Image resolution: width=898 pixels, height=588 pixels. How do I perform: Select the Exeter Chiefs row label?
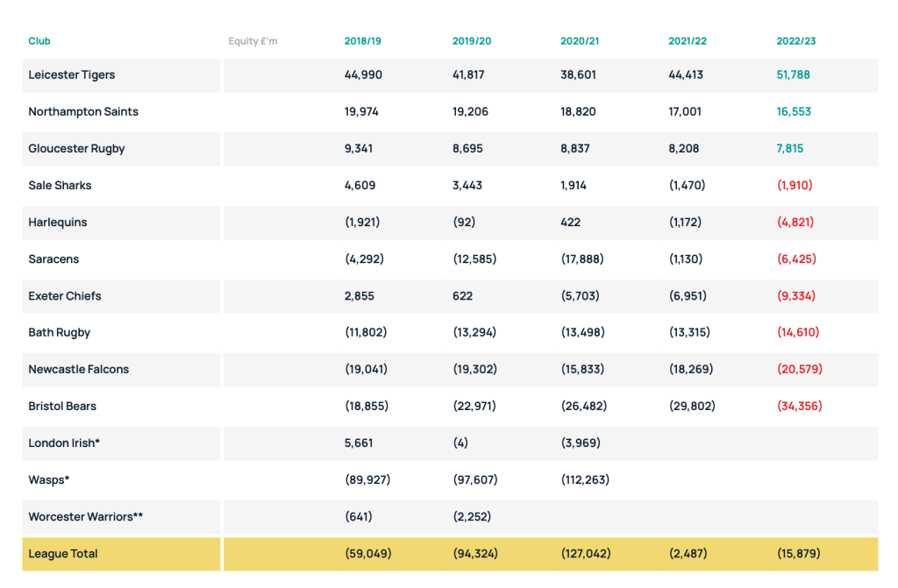coord(65,296)
